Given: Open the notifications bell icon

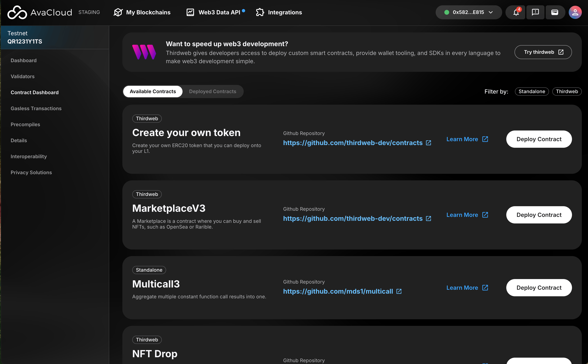Looking at the screenshot, I should pos(516,12).
